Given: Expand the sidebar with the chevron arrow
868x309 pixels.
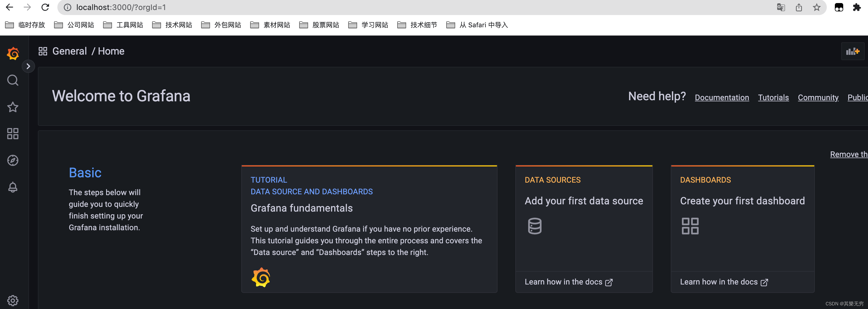Looking at the screenshot, I should (x=28, y=66).
